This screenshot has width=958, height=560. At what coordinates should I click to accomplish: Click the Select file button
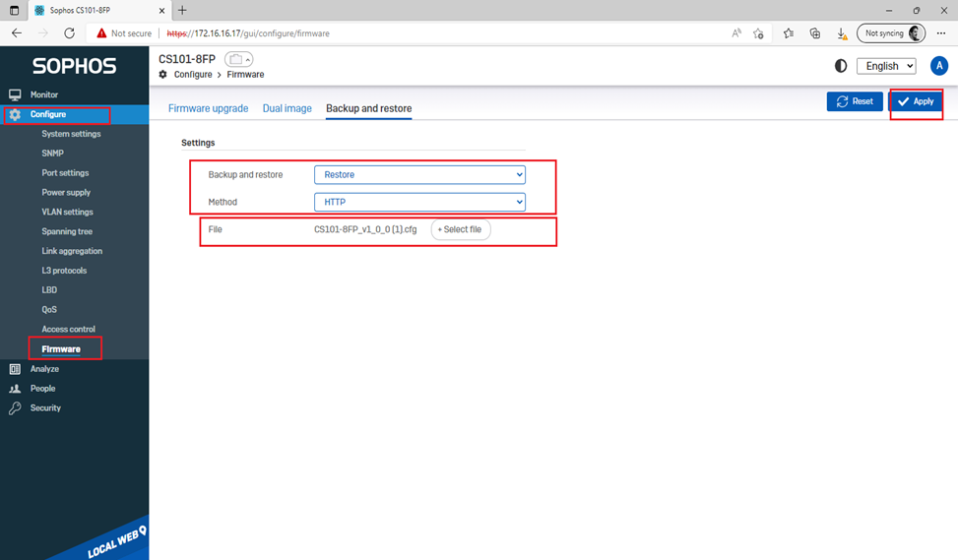[x=460, y=229]
